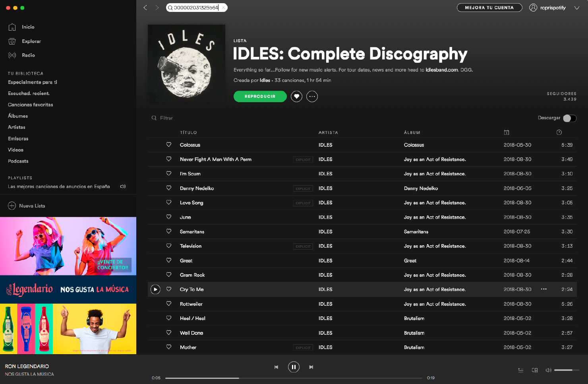Like the song Love Song
588x384 pixels.
point(169,202)
